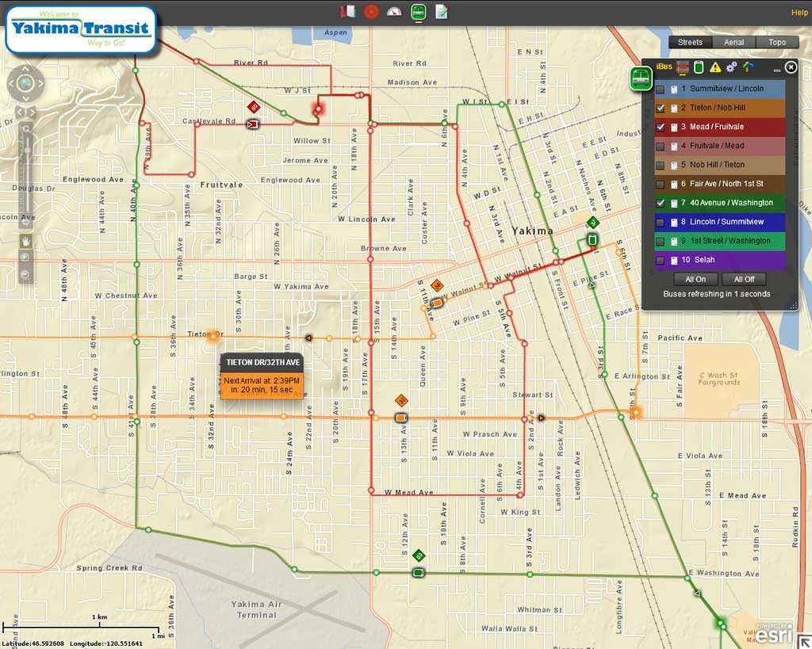Open the umbrella weather icon in iBus panel

tap(748, 67)
